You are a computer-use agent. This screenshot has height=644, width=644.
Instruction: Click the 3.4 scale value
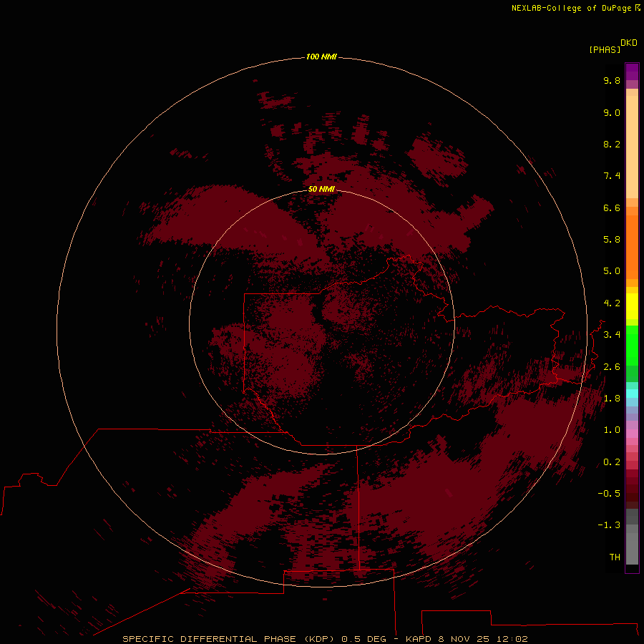(612, 335)
